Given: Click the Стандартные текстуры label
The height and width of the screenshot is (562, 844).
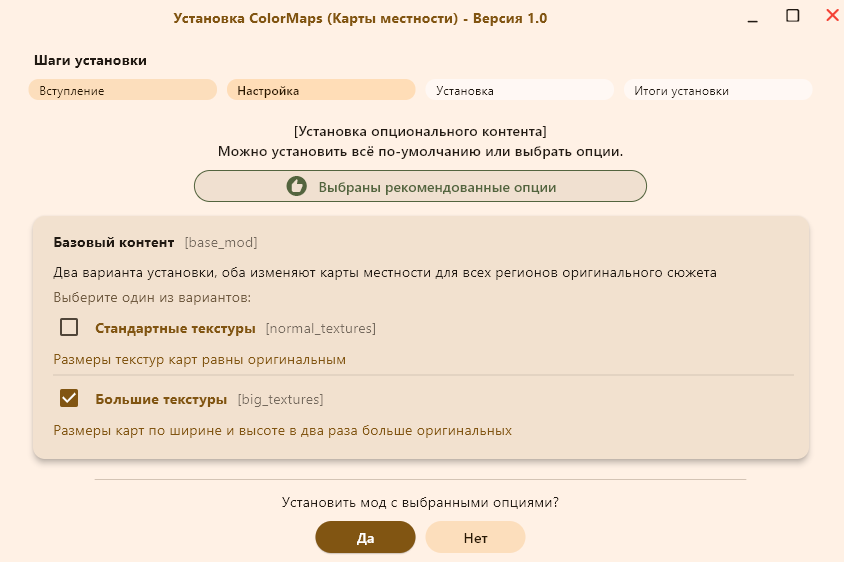Looking at the screenshot, I should coord(175,328).
